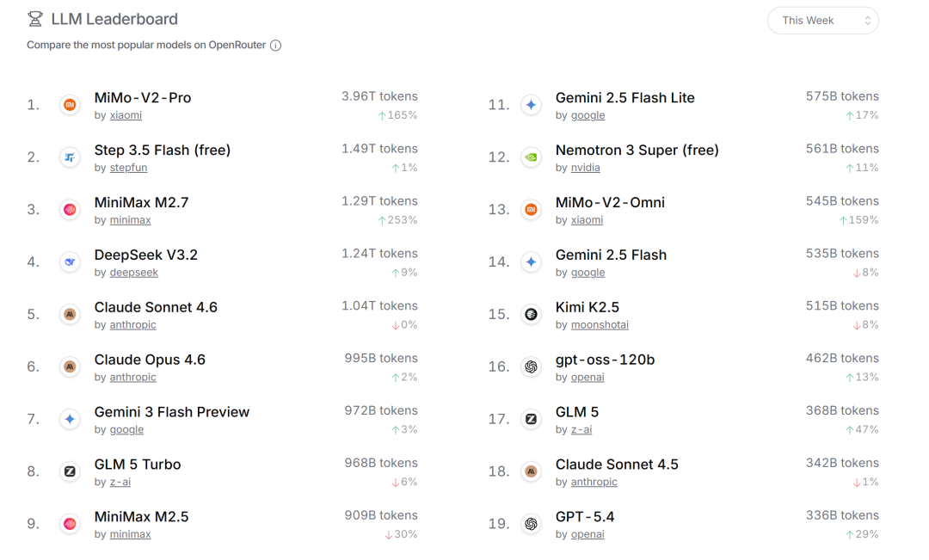Select the gpt-oss-120b model title

pyautogui.click(x=605, y=360)
